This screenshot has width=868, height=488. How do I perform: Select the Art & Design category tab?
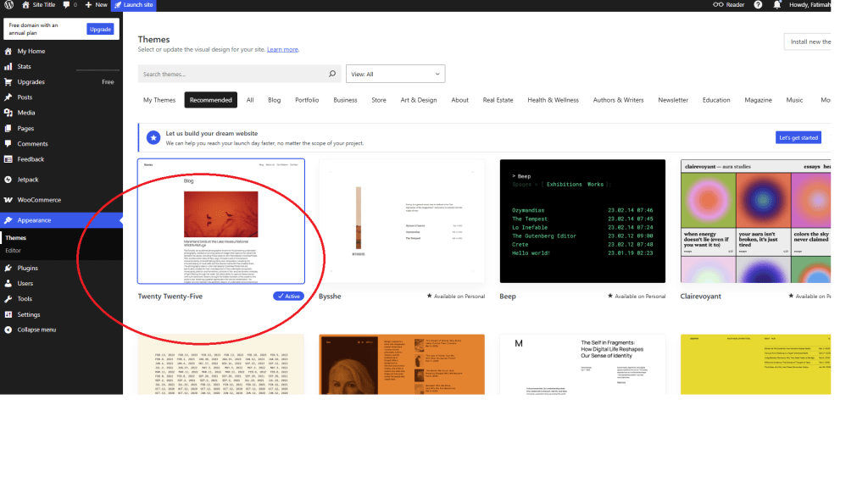(418, 100)
